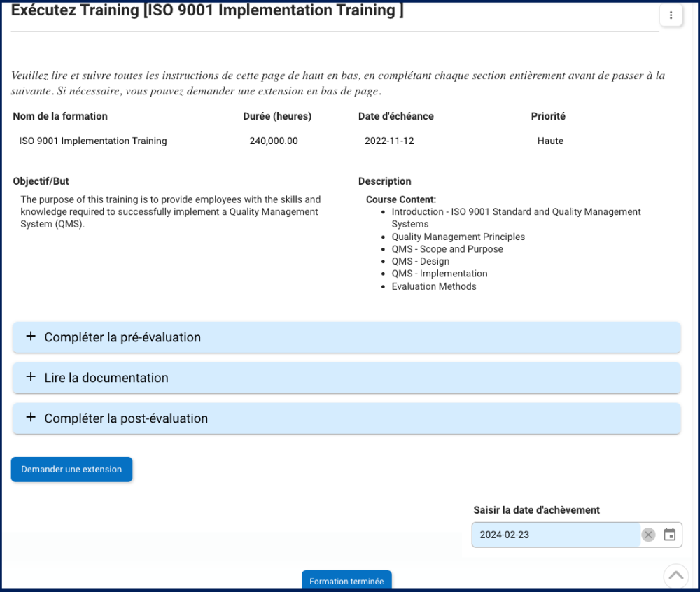700x592 pixels.
Task: Expand Compléter la pré-évaluation section
Action: click(346, 337)
